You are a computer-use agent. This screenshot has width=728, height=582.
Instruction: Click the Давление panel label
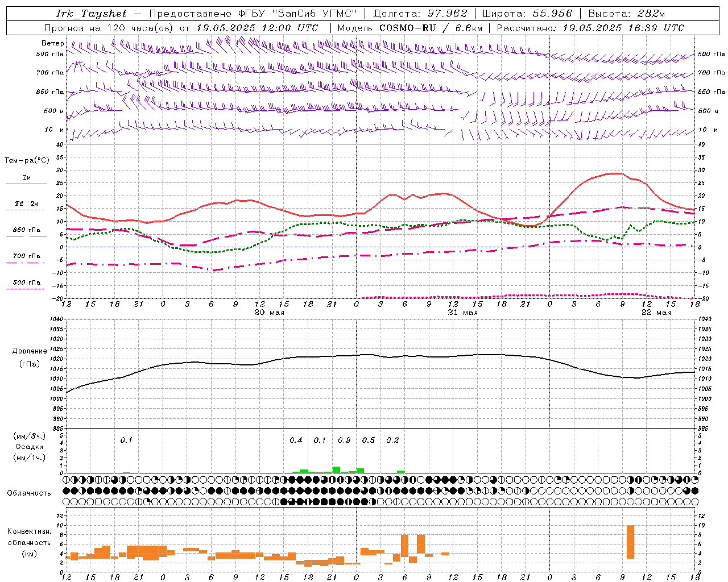click(x=30, y=351)
